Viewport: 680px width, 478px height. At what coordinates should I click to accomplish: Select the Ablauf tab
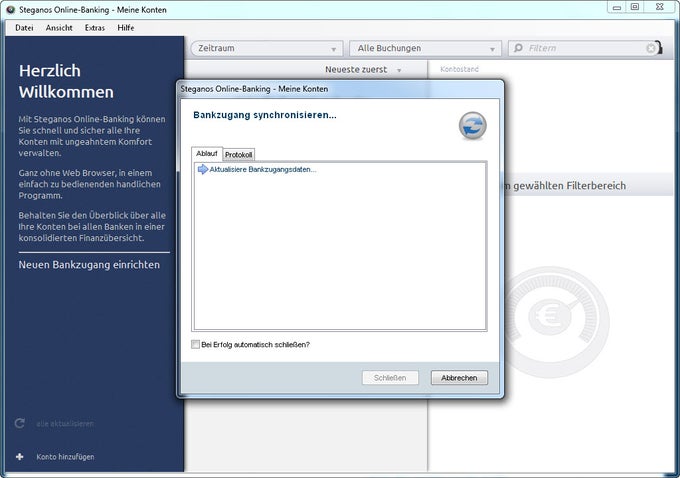tap(206, 154)
